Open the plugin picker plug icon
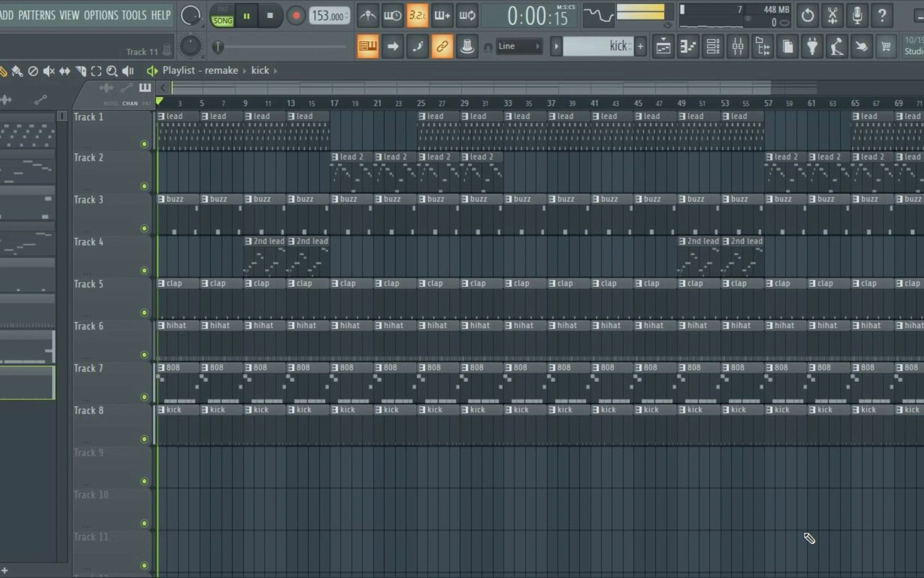The width and height of the screenshot is (924, 578). click(812, 47)
